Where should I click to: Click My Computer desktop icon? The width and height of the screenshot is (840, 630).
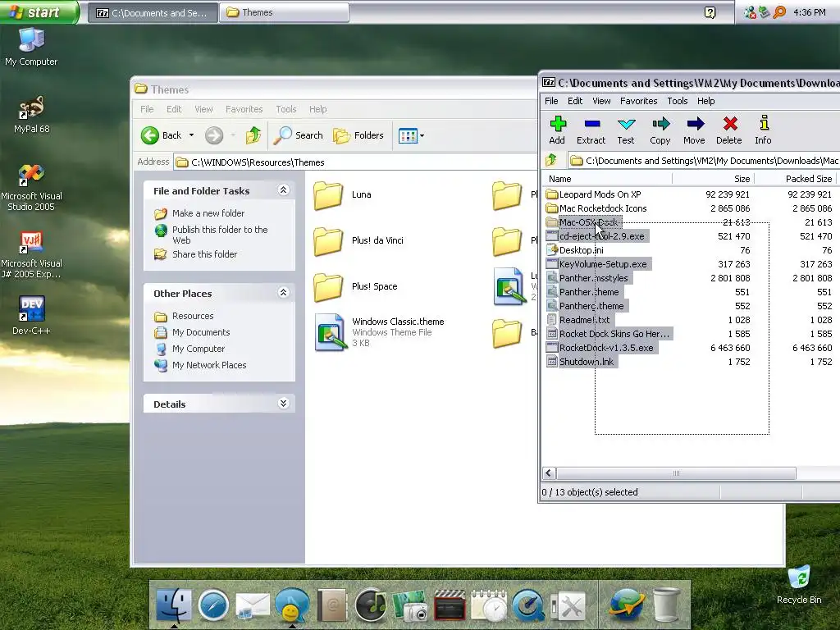31,47
